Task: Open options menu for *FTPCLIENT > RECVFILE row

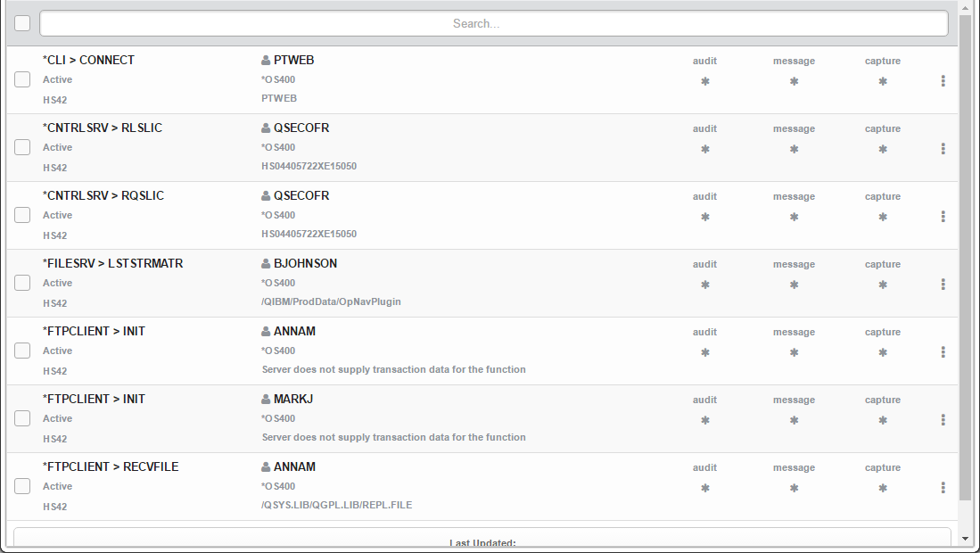Action: click(x=943, y=488)
